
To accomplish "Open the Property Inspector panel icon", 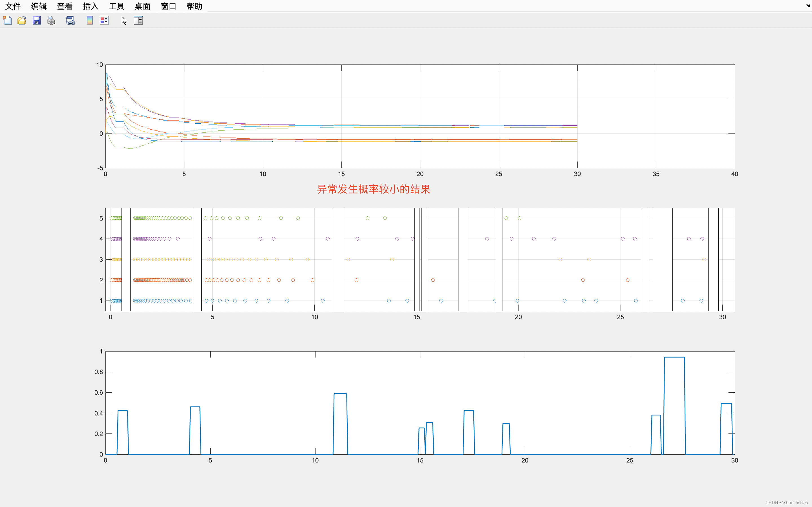I will coord(138,21).
